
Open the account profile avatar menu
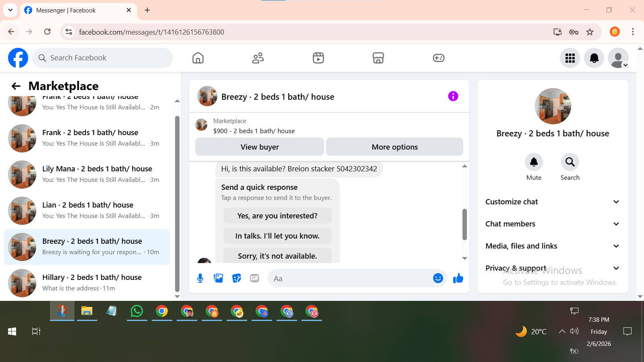coord(618,58)
